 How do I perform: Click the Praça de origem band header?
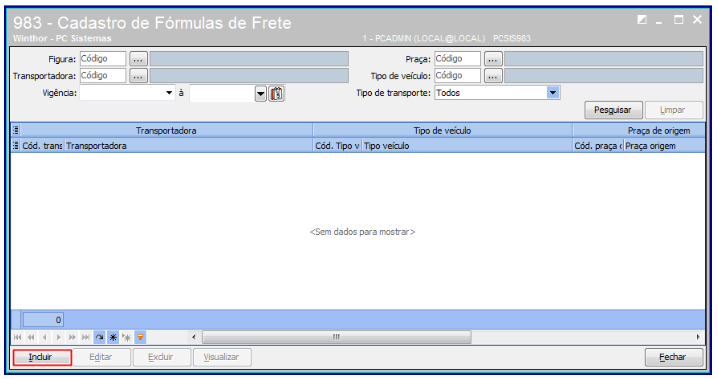[639, 130]
